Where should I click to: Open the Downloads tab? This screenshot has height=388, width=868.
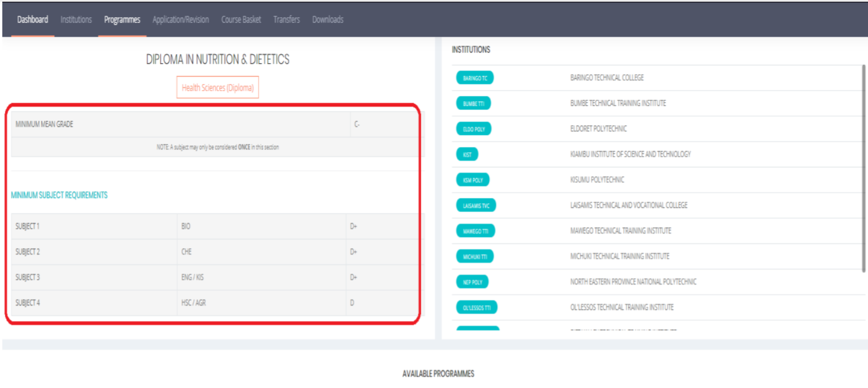pyautogui.click(x=327, y=19)
